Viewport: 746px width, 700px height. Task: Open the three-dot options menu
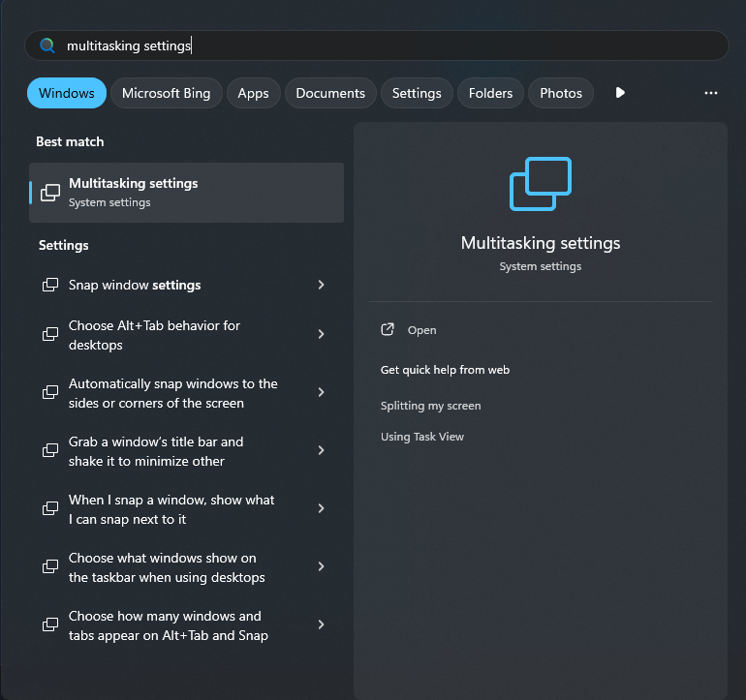pos(711,93)
